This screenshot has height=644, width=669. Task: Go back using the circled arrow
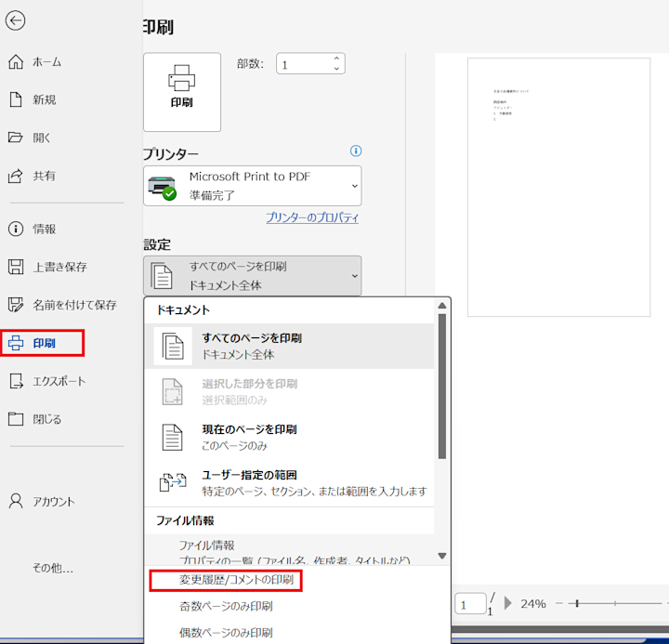(x=16, y=20)
